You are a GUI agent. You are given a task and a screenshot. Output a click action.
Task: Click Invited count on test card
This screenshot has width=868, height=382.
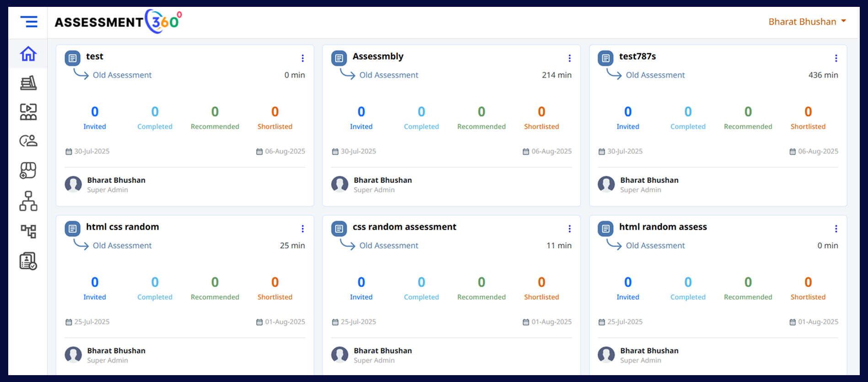click(95, 112)
